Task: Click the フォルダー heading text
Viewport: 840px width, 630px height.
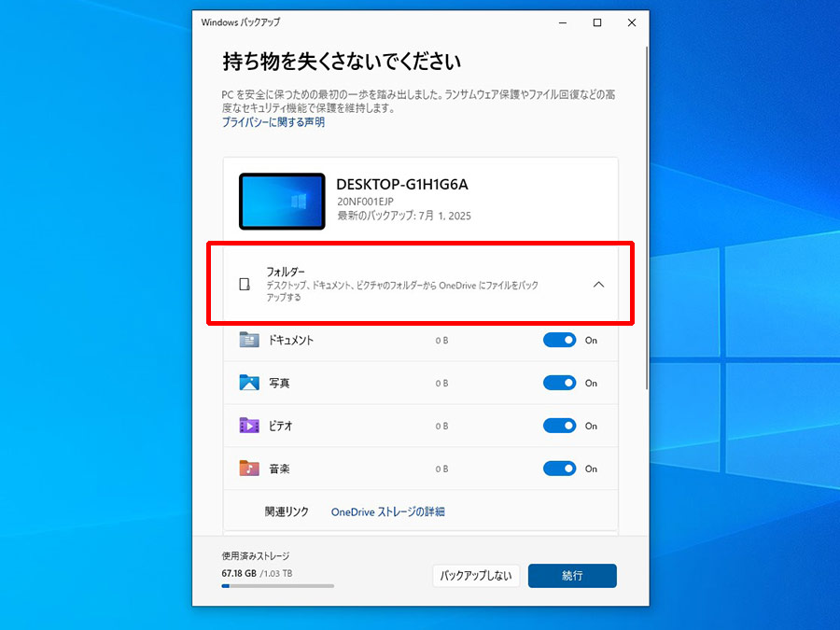Action: (287, 271)
